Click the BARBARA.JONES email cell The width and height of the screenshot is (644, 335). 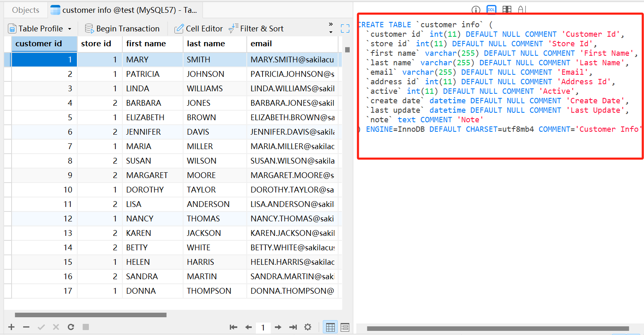tap(292, 103)
